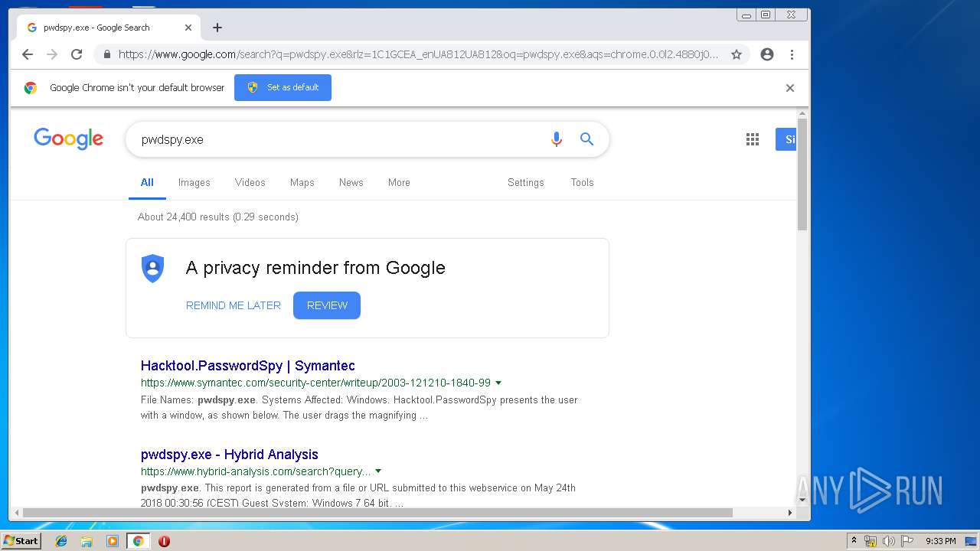Switch to the Maps results tab

[302, 183]
